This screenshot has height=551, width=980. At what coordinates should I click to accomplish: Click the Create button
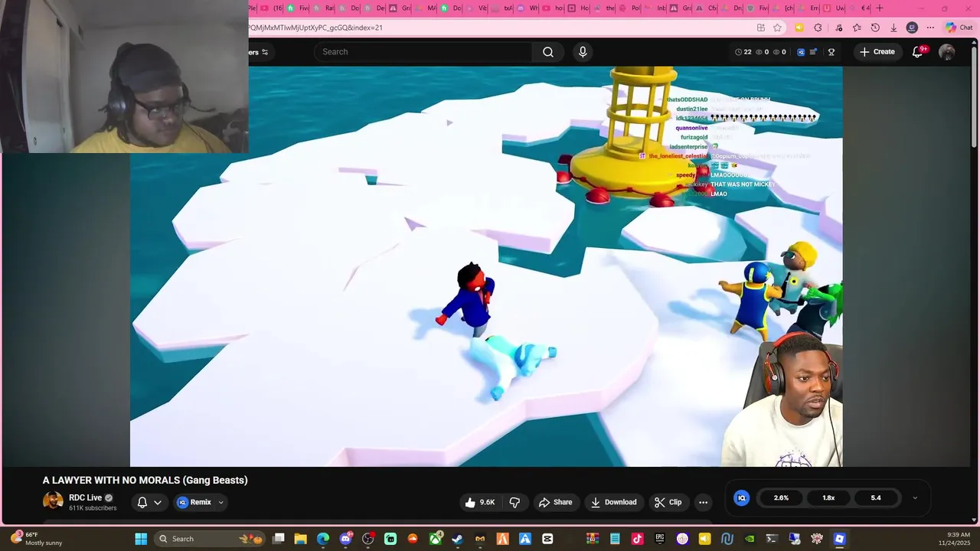[877, 52]
